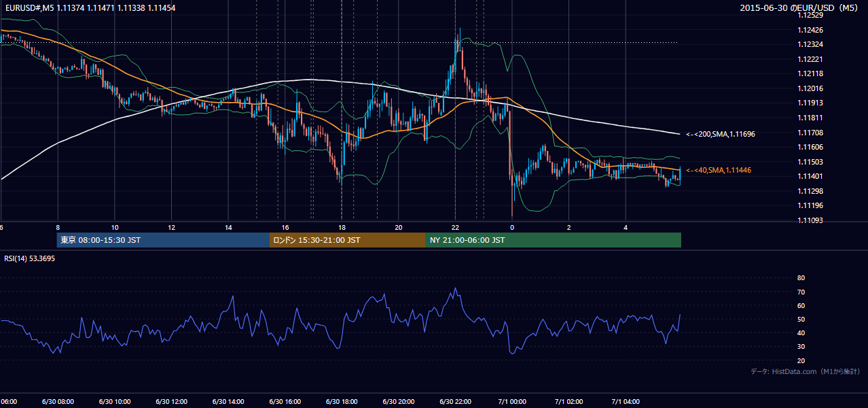Click the RSI scale level 80
868x408 pixels.
coord(801,278)
